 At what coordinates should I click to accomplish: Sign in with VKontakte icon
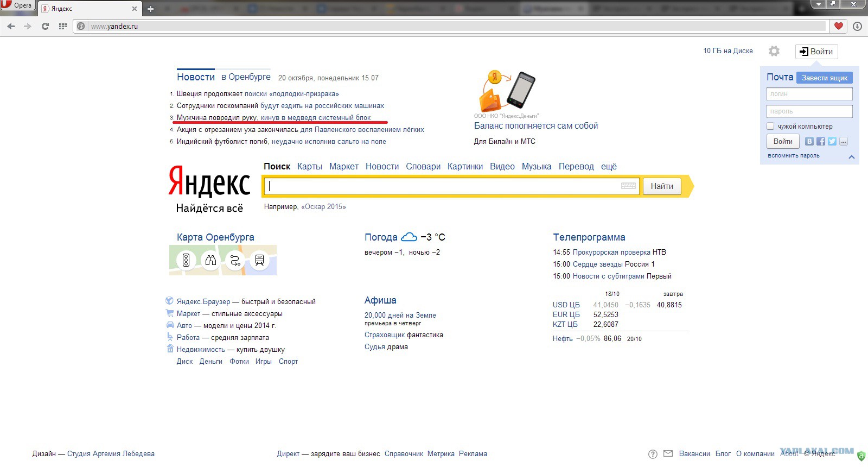[x=809, y=141]
